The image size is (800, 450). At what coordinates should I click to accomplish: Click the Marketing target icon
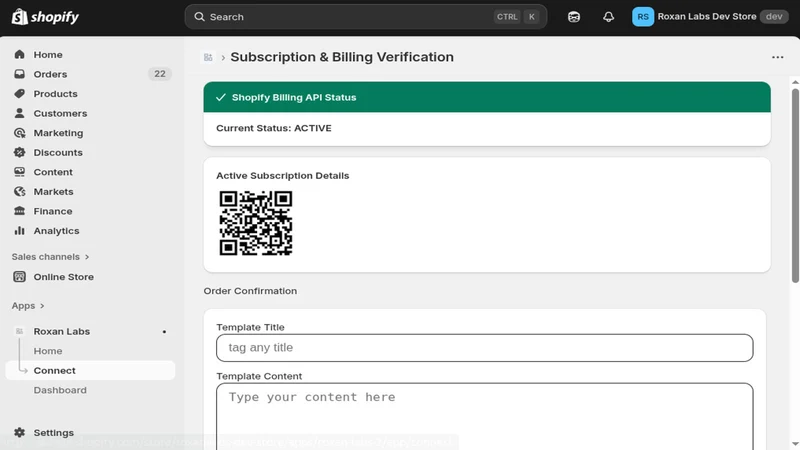click(19, 133)
